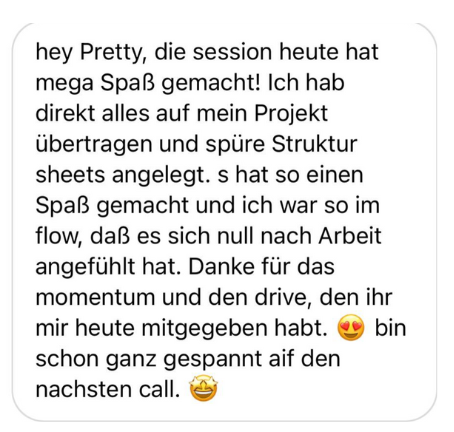Click the word 'drive,' in the text

(284, 299)
